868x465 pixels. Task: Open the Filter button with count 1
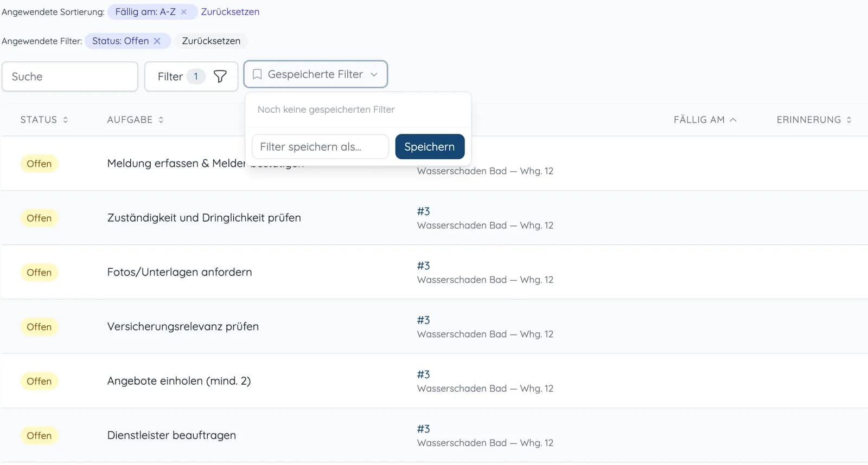(x=192, y=76)
